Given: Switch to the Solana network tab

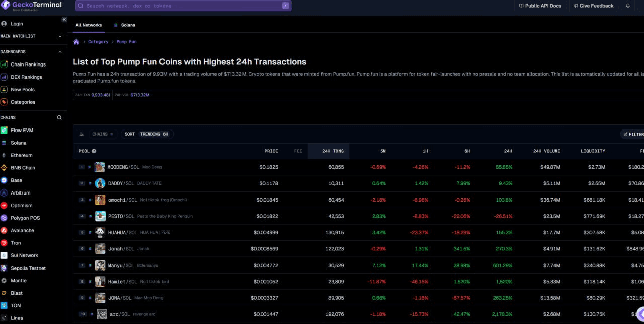Looking at the screenshot, I should [x=124, y=25].
